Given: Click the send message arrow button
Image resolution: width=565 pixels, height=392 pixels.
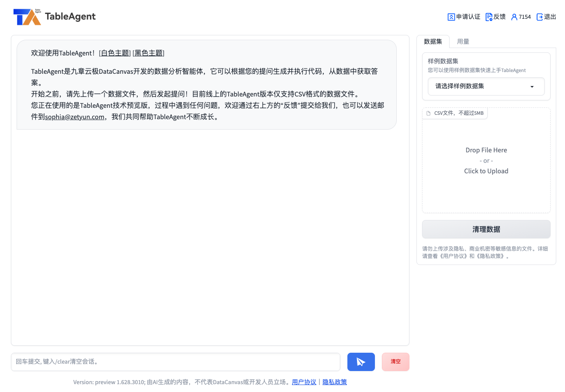Looking at the screenshot, I should tap(361, 362).
